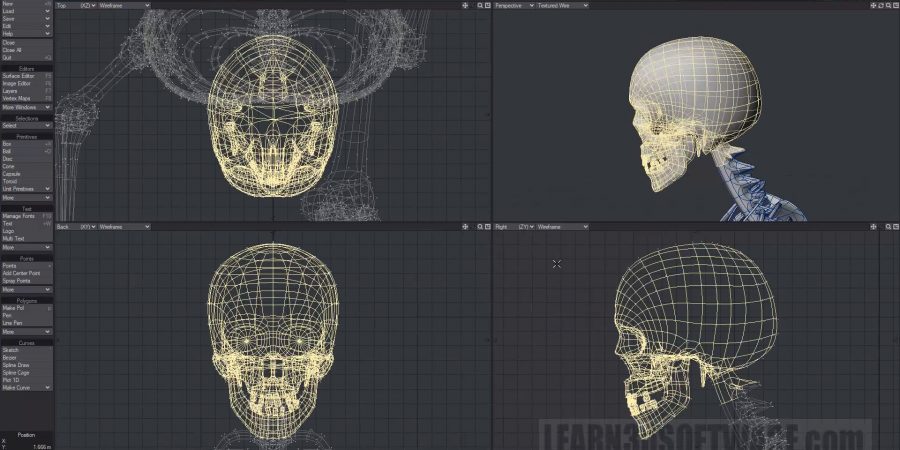The height and width of the screenshot is (450, 900).
Task: Click the zoom magnifier in the Top viewport
Action: click(480, 5)
